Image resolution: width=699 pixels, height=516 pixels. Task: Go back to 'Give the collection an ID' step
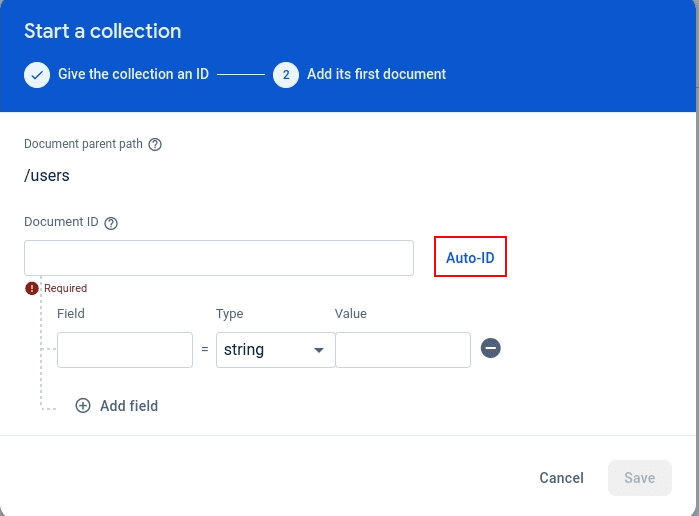(x=132, y=74)
